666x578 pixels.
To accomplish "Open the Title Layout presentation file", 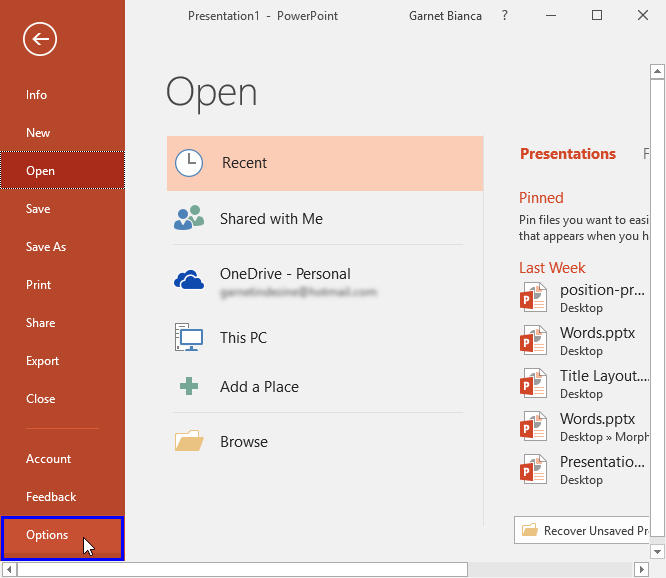I will click(600, 376).
